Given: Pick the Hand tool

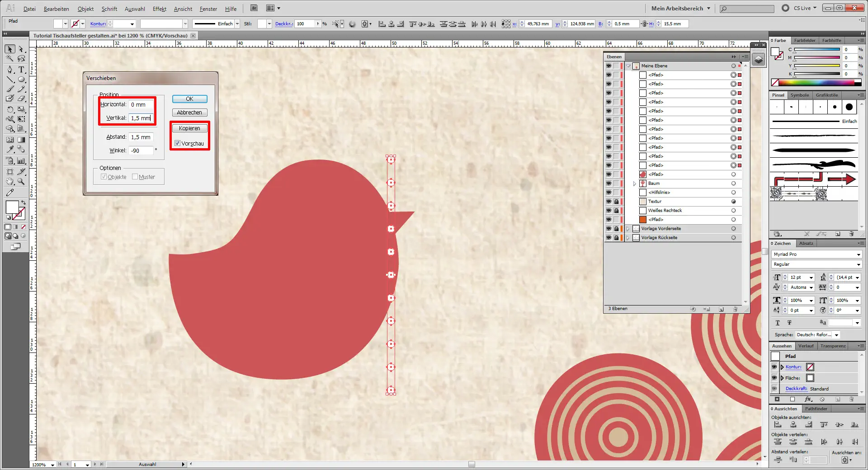Looking at the screenshot, I should tap(10, 182).
